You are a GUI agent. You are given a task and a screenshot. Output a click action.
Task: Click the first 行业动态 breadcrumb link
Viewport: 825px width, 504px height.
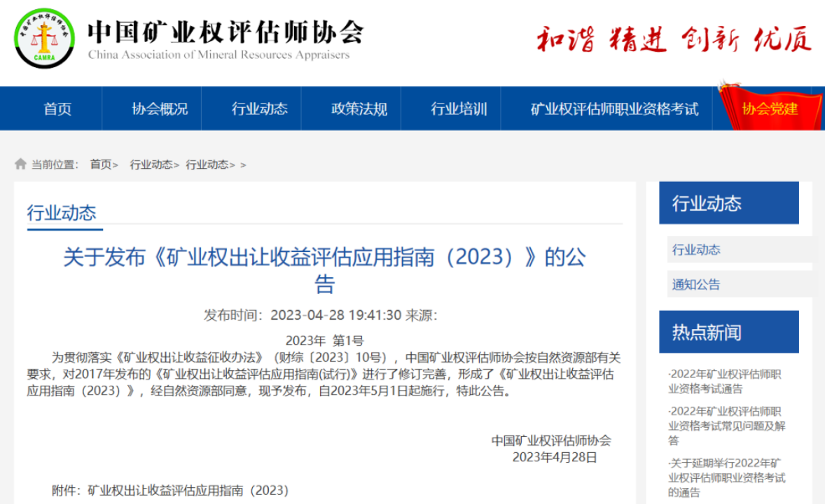click(151, 164)
